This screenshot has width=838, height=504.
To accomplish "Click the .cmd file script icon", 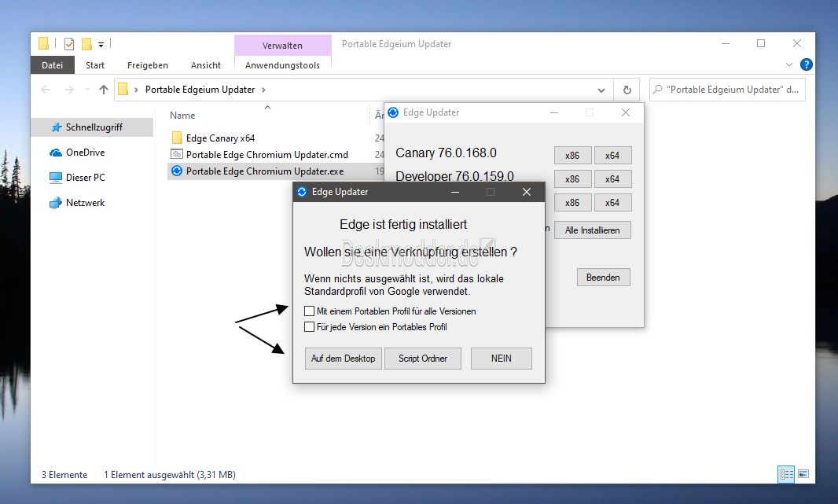I will pos(177,154).
